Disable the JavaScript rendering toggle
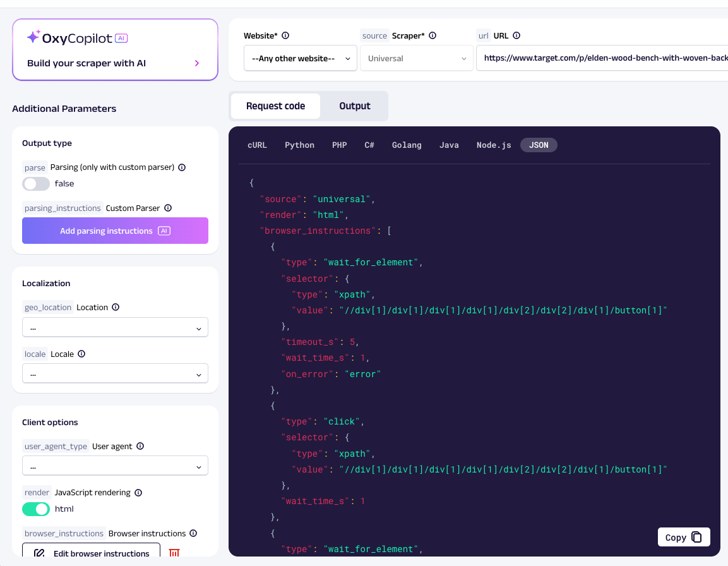The image size is (728, 566). coord(36,509)
